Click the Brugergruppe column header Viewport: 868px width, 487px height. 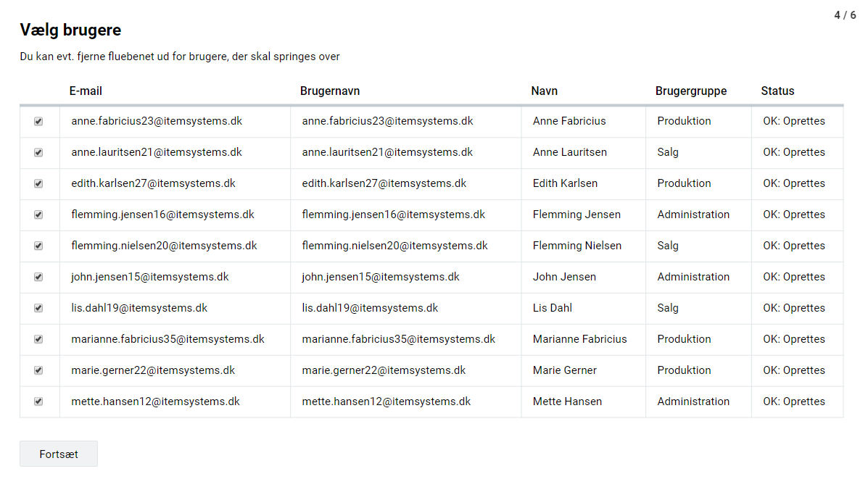click(690, 91)
